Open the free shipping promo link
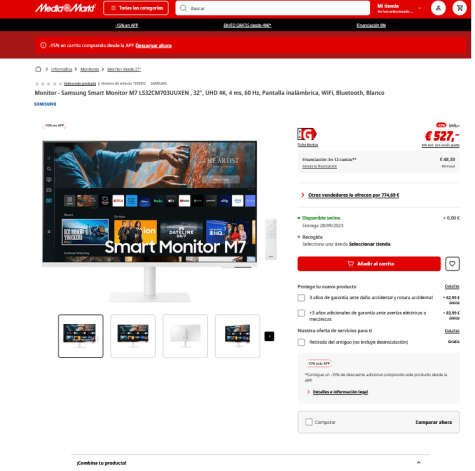The image size is (475, 471). coord(247,25)
